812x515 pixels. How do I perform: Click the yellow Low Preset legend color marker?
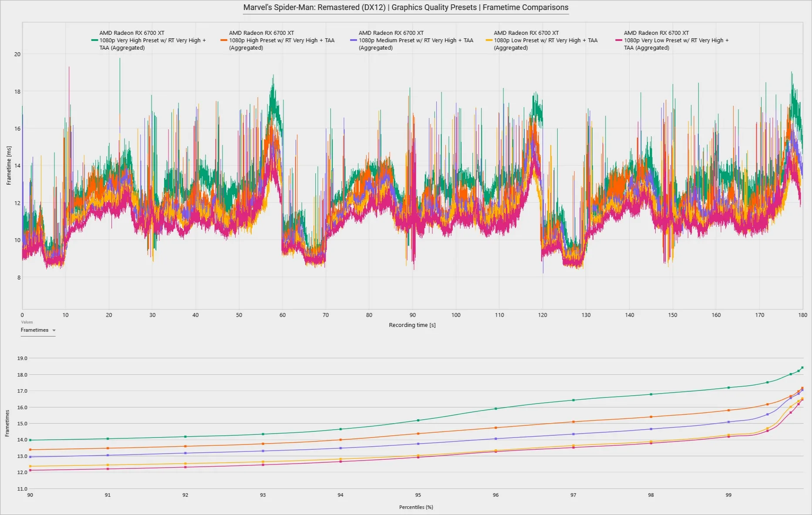tap(489, 40)
